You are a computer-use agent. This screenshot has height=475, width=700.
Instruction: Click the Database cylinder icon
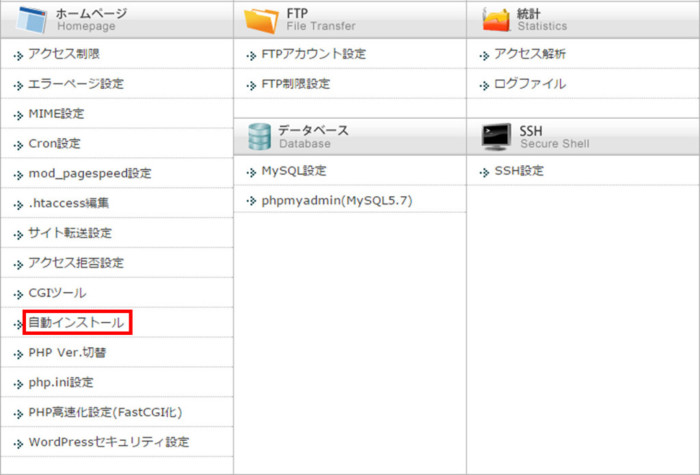(x=259, y=137)
